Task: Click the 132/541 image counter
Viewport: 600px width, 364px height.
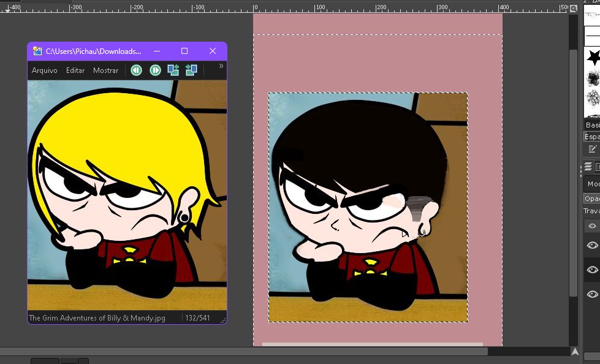Action: pyautogui.click(x=197, y=318)
